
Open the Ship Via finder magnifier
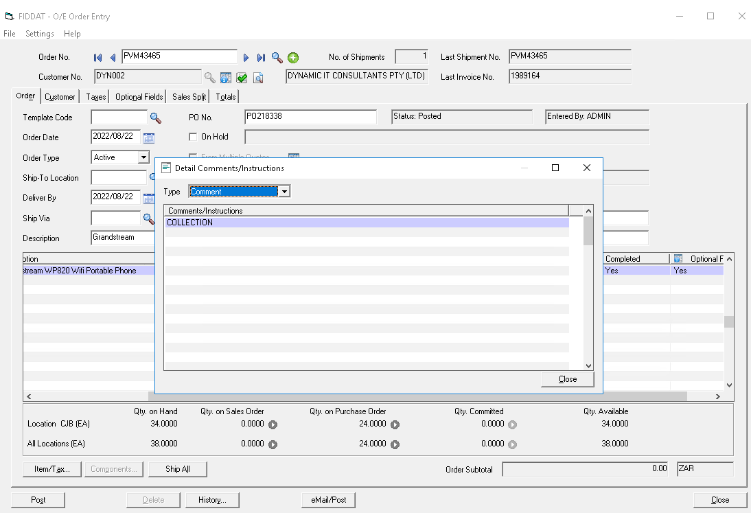tap(148, 217)
